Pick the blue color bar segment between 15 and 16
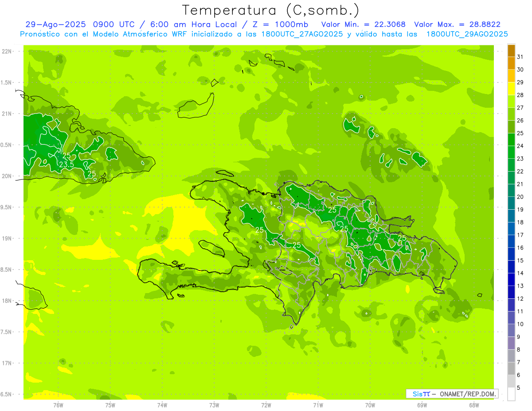Viewport: 532px width, 411px height. [511, 254]
